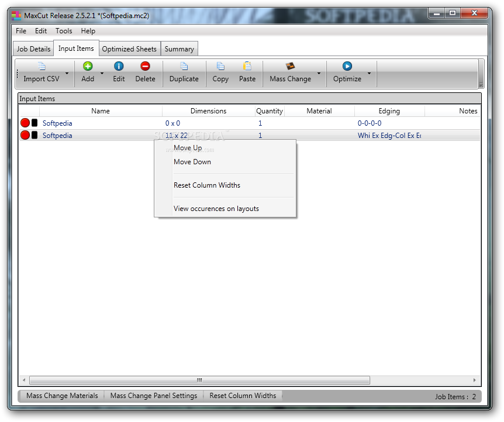
Task: Click bottom bar Reset Column Widths button
Action: tap(243, 396)
